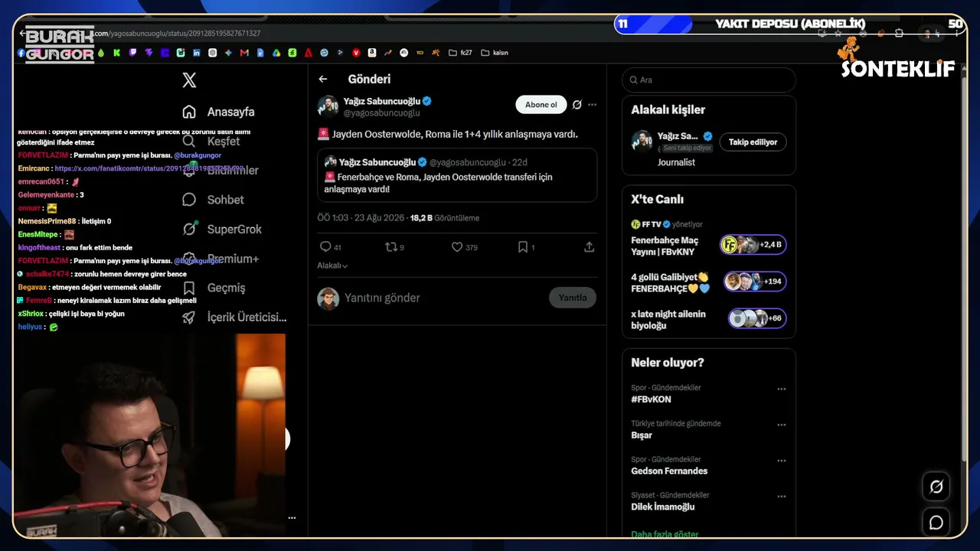The image size is (980, 551).
Task: Open the Adobe bookmark icon
Action: [x=308, y=53]
